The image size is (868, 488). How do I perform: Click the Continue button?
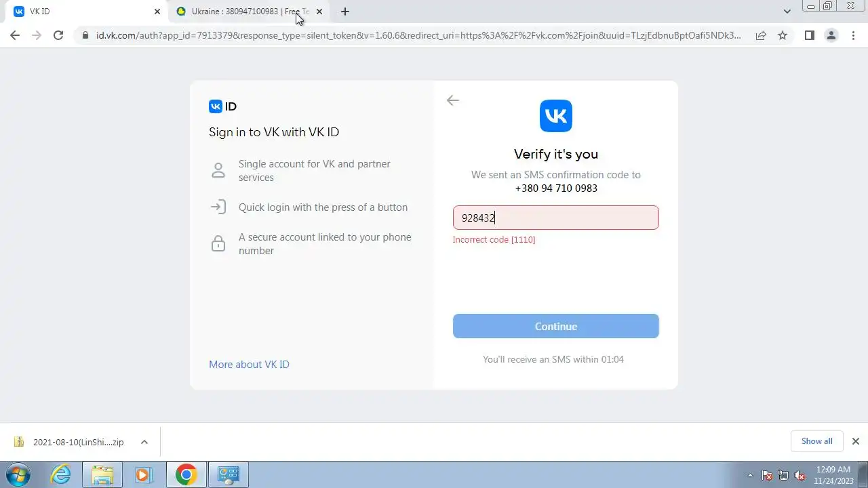[x=556, y=326]
